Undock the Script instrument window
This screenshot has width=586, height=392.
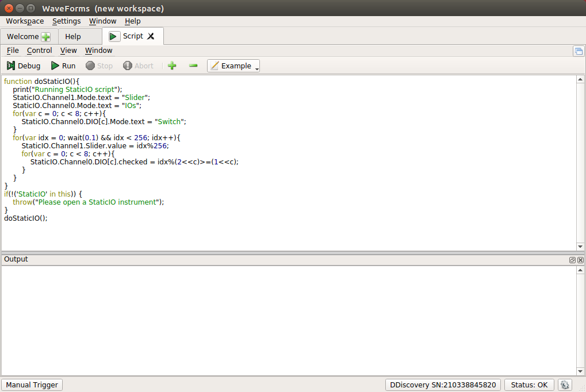coord(579,51)
